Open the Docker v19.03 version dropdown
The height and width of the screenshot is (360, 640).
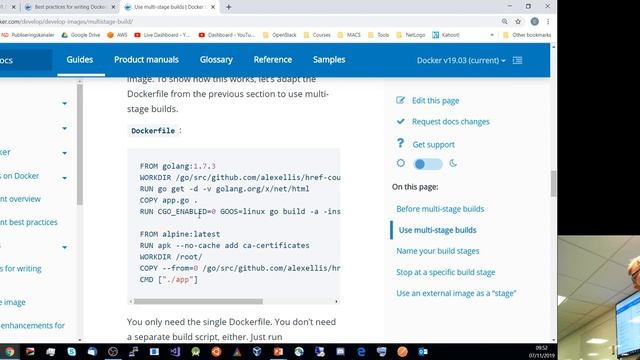461,60
